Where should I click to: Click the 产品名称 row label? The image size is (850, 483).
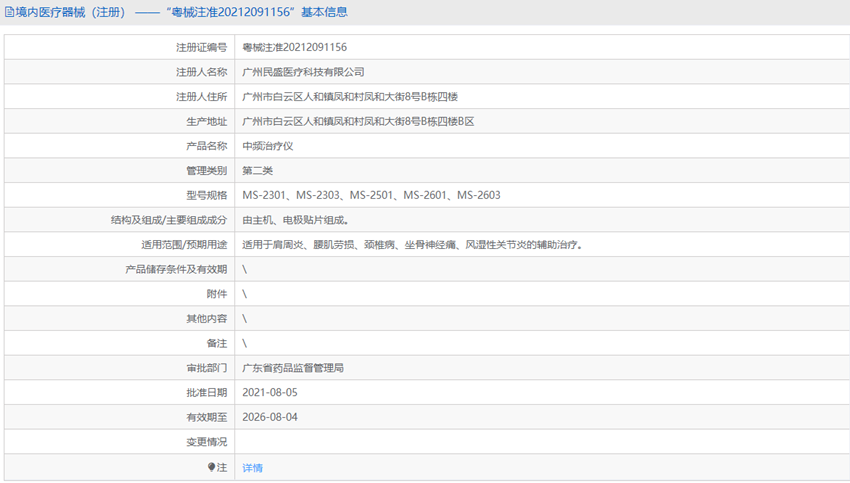[x=207, y=146]
